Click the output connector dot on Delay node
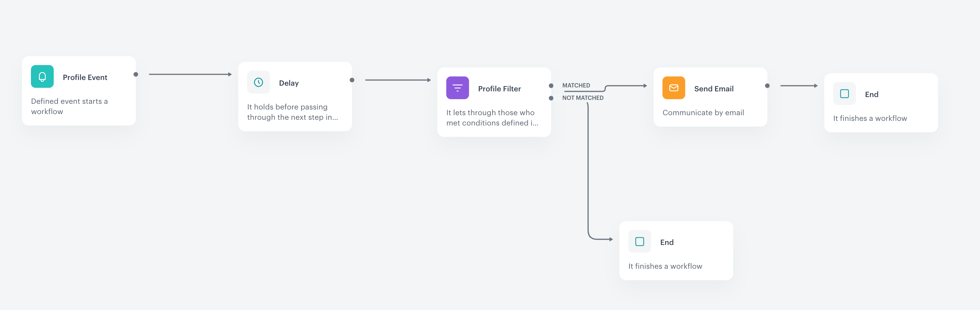This screenshot has height=310, width=980. [352, 80]
